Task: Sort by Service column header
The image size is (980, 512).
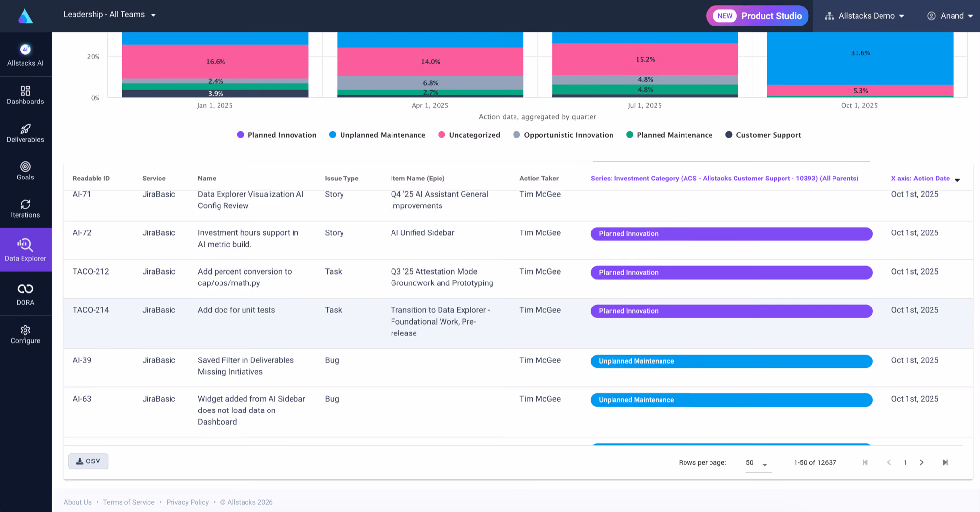Action: (x=154, y=179)
